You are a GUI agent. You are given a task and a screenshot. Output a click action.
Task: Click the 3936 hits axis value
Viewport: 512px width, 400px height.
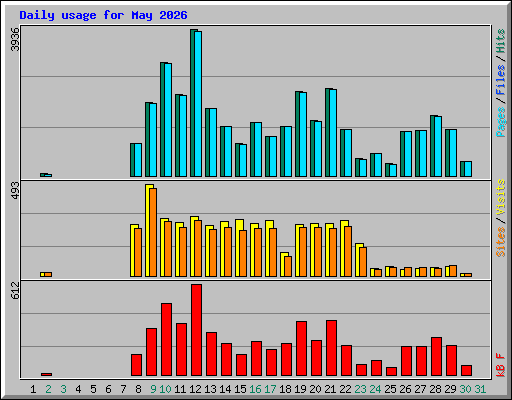[15, 39]
